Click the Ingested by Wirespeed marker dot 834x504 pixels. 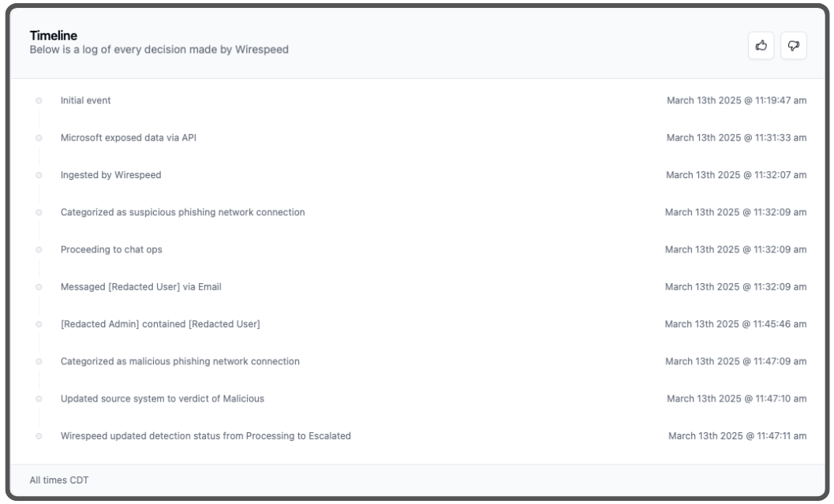[x=39, y=175]
